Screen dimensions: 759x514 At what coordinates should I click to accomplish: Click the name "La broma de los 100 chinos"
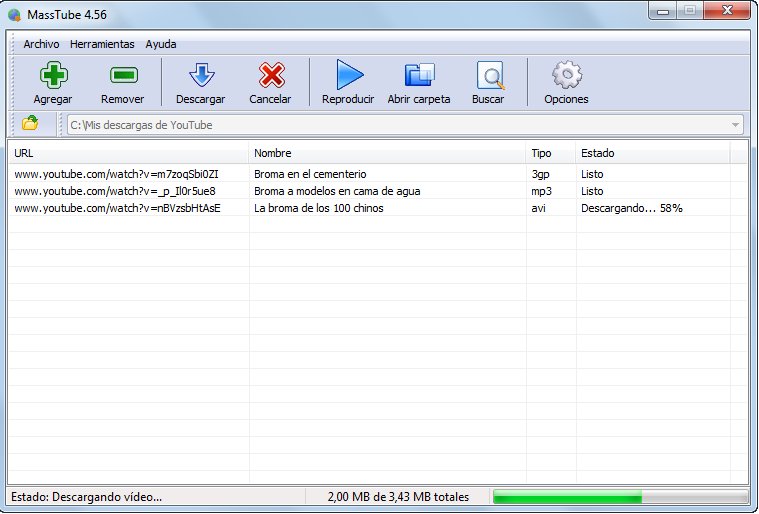(319, 208)
